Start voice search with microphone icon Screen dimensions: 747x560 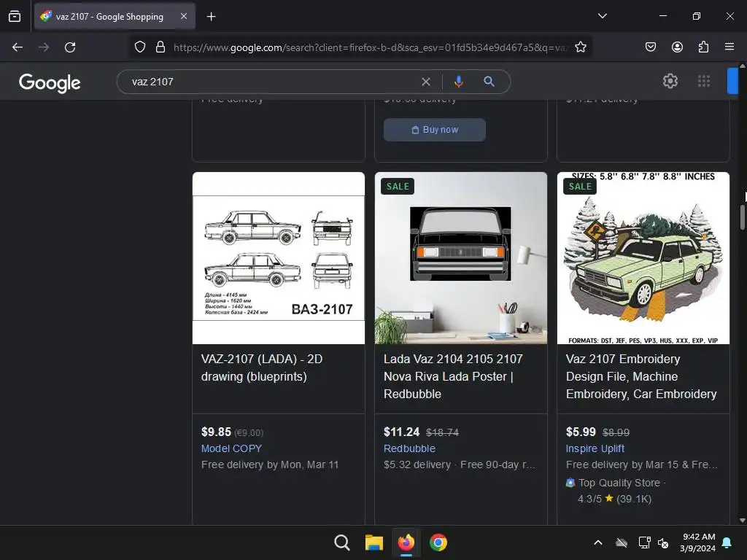pos(458,82)
